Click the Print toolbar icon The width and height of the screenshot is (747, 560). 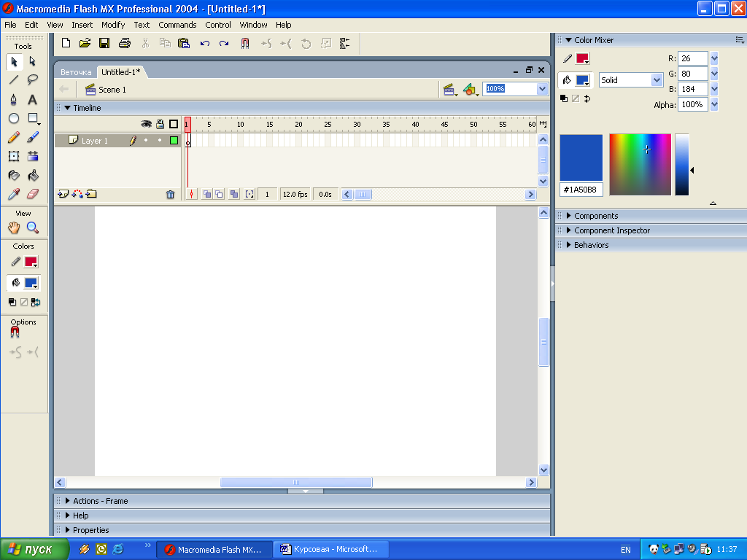[x=124, y=43]
